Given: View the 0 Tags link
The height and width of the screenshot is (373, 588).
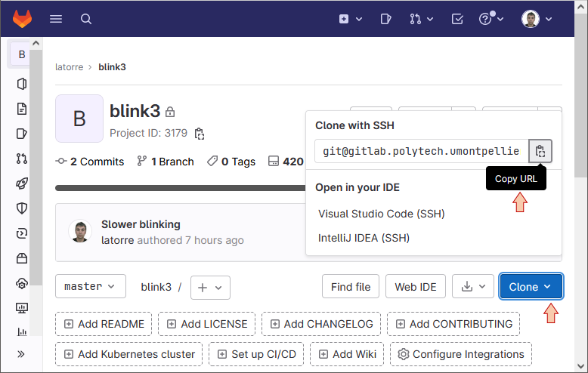Looking at the screenshot, I should (x=231, y=162).
